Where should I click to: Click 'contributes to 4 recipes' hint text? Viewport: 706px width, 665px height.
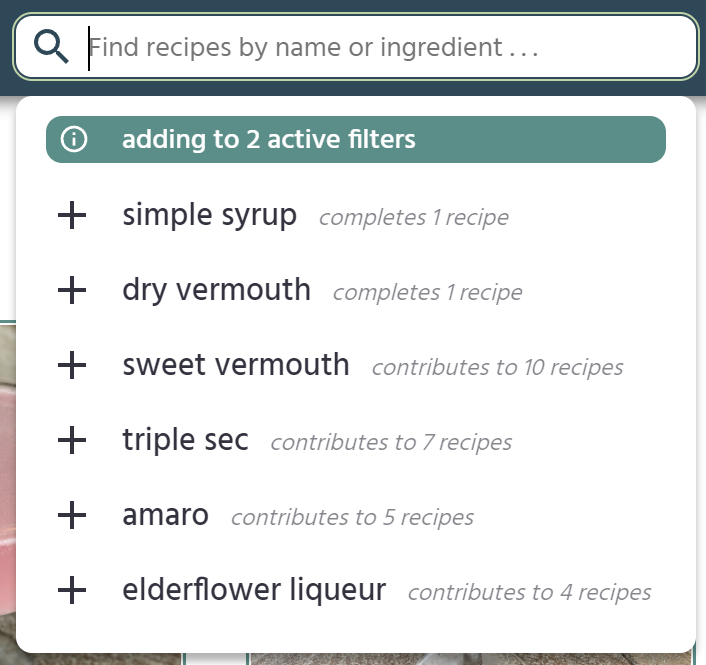tap(529, 593)
